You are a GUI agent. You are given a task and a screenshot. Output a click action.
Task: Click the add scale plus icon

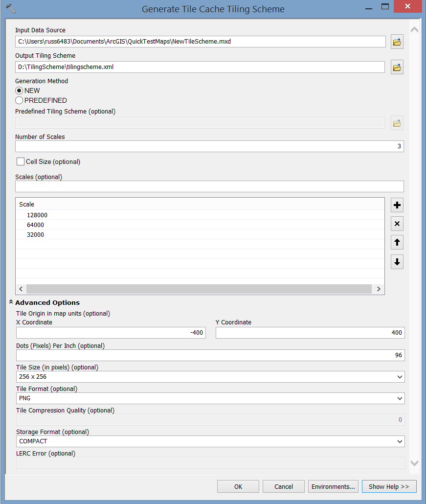point(397,206)
